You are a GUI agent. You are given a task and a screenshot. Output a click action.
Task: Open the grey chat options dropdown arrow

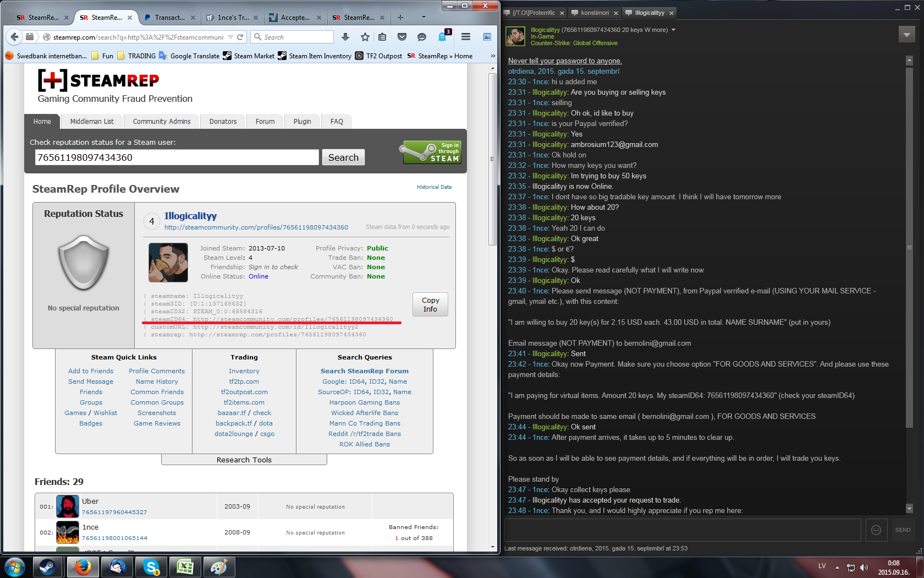point(906,35)
